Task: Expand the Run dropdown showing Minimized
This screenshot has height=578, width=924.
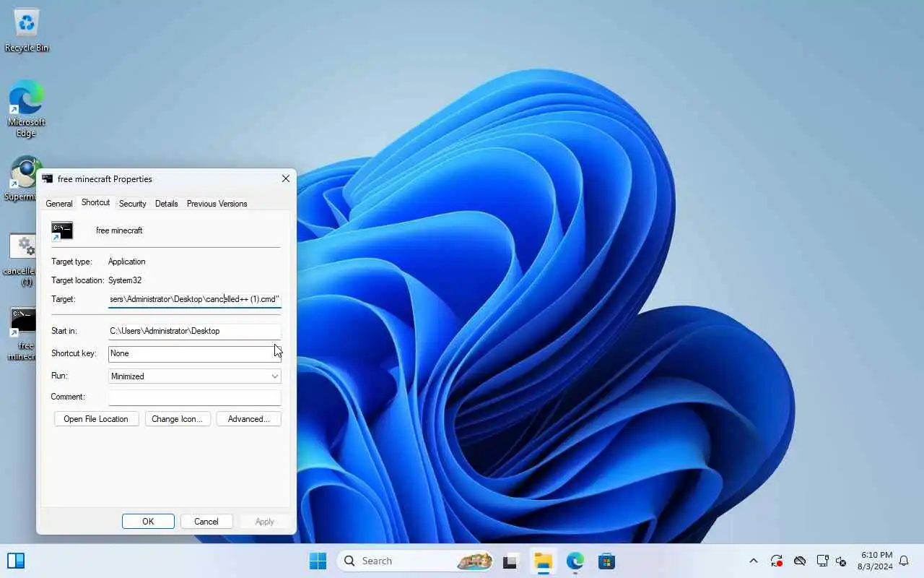Action: (x=194, y=376)
